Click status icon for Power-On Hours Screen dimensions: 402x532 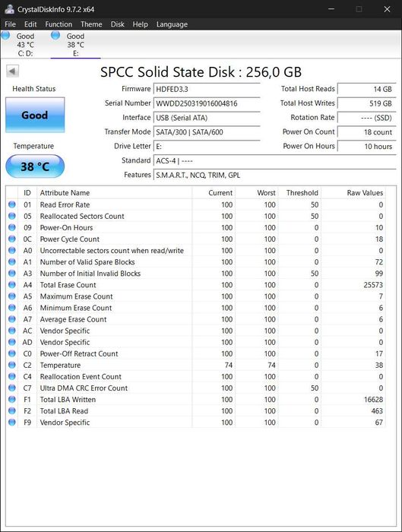[12, 227]
